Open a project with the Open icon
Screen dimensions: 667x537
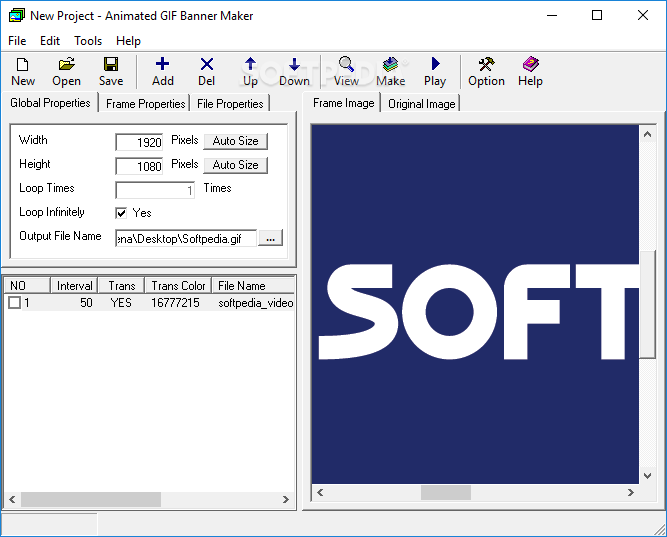[66, 71]
